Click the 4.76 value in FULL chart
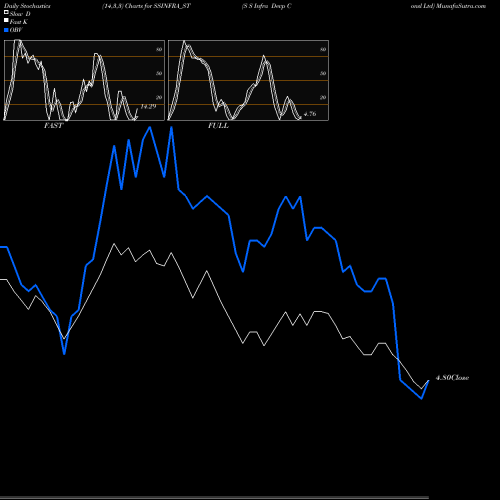Viewport: 500px width, 500px height. [x=310, y=114]
